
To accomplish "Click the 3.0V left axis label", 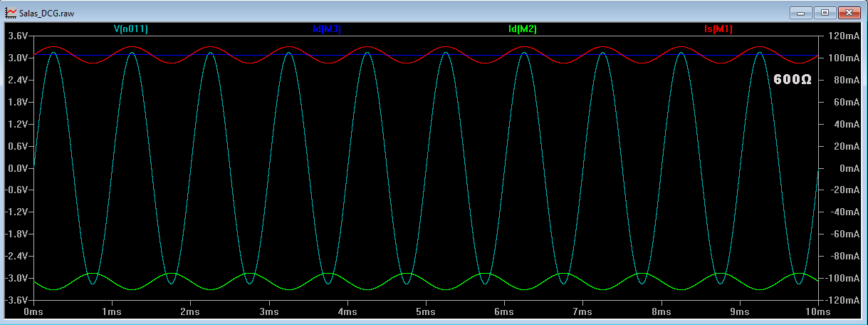I will point(18,58).
